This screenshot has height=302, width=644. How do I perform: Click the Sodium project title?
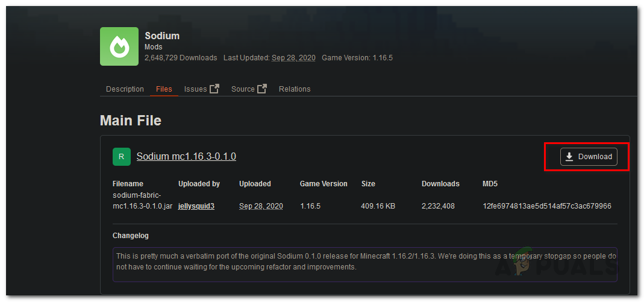[x=162, y=36]
